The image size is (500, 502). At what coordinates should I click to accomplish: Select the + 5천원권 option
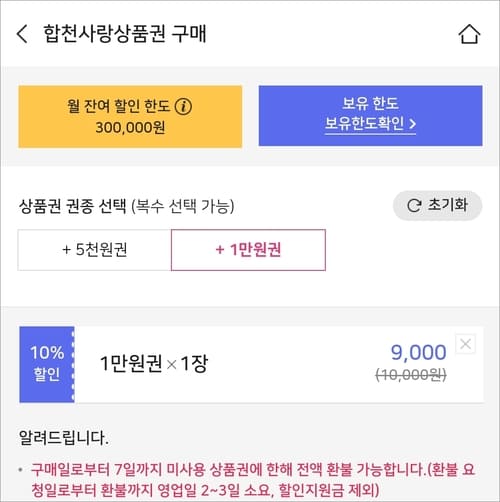[x=95, y=250]
